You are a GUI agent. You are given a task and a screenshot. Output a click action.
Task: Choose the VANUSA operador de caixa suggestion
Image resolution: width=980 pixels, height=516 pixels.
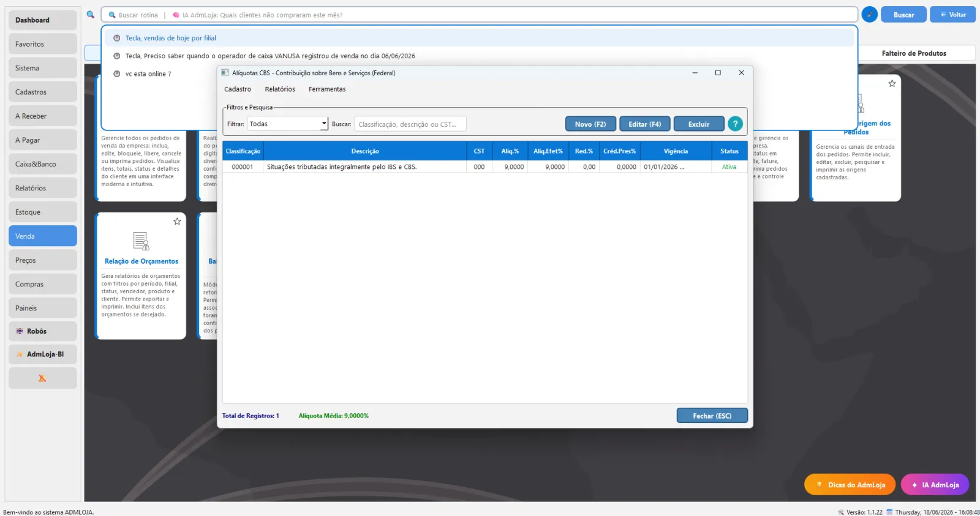point(479,56)
